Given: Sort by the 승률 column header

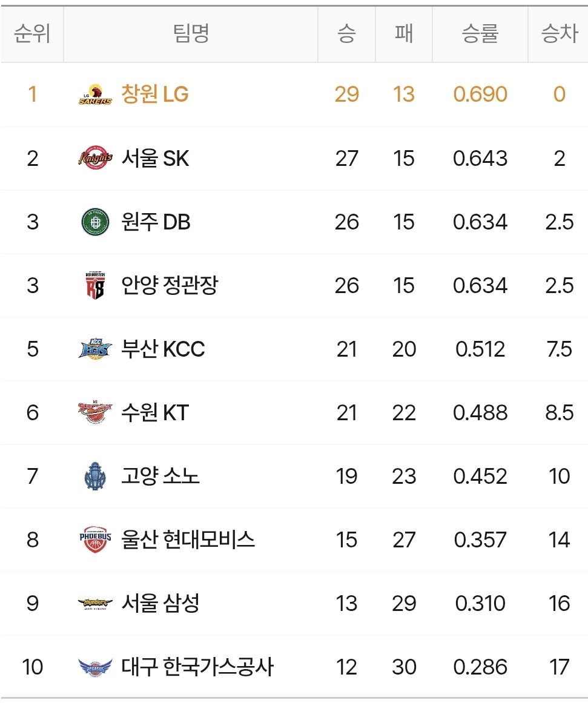Looking at the screenshot, I should coord(480,34).
